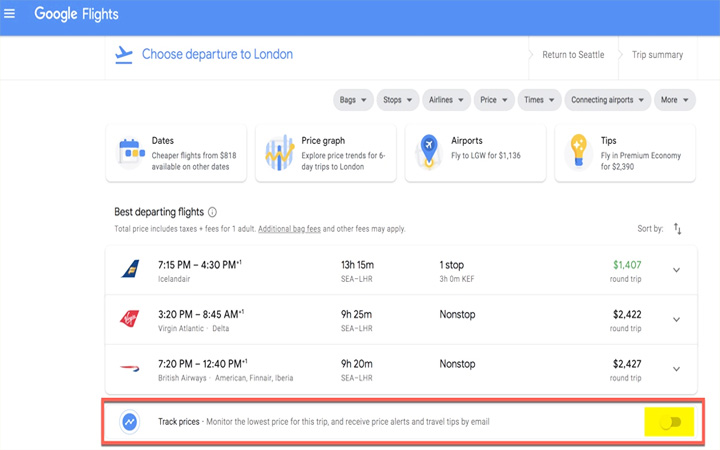
Task: Open the Times filter dropdown
Action: tap(540, 100)
